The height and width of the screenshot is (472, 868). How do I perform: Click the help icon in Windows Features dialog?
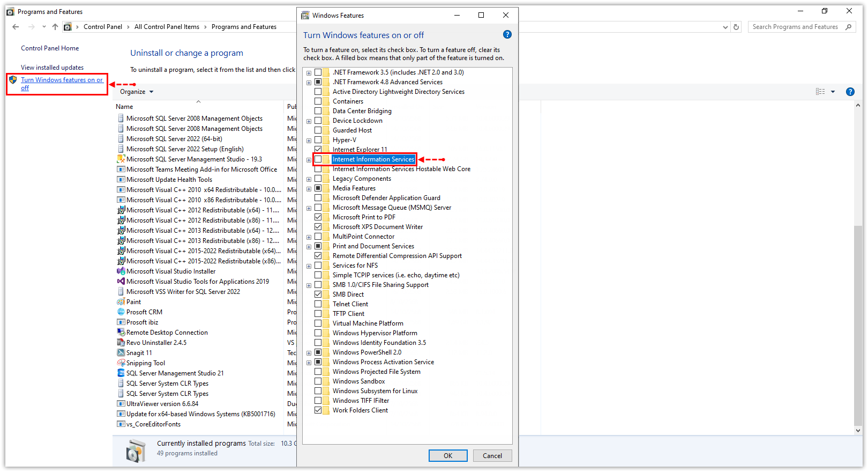click(x=507, y=35)
